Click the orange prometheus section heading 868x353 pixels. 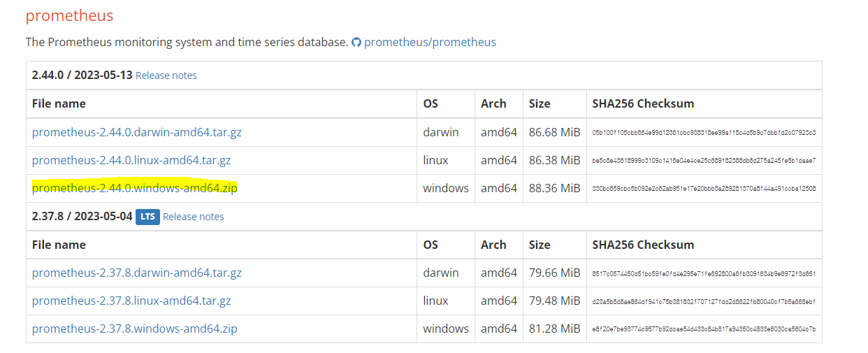pos(69,15)
